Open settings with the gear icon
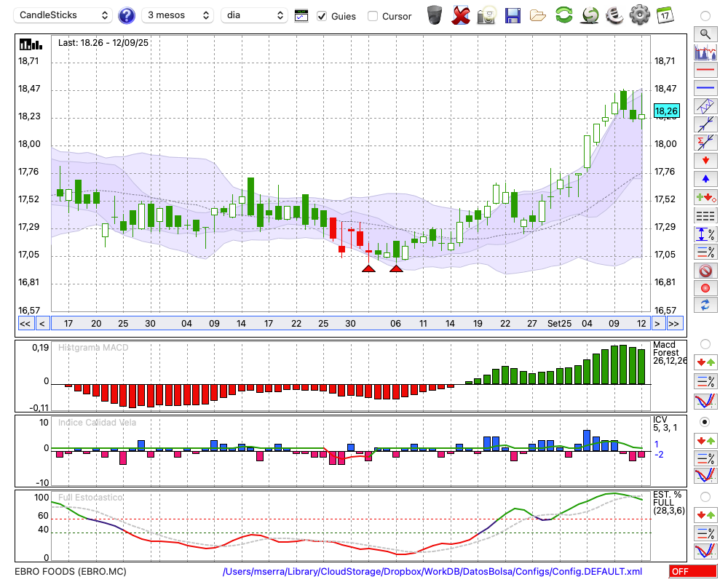This screenshot has width=728, height=582. 640,15
